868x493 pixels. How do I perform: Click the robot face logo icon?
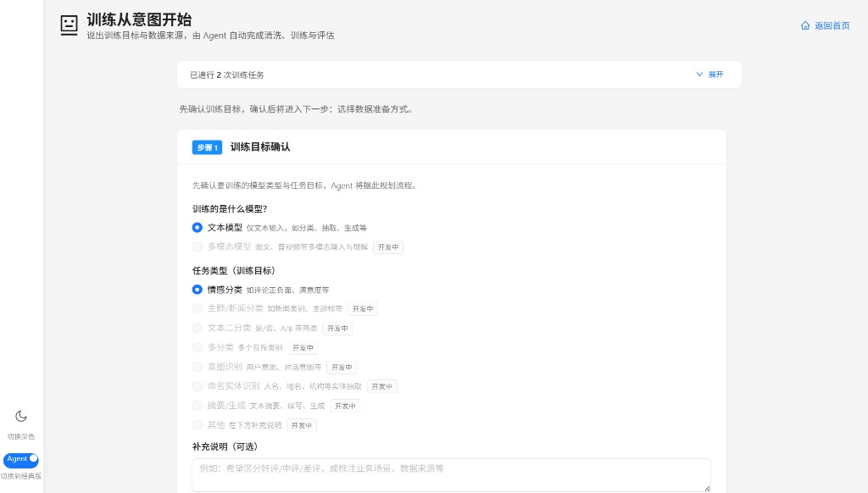point(70,25)
